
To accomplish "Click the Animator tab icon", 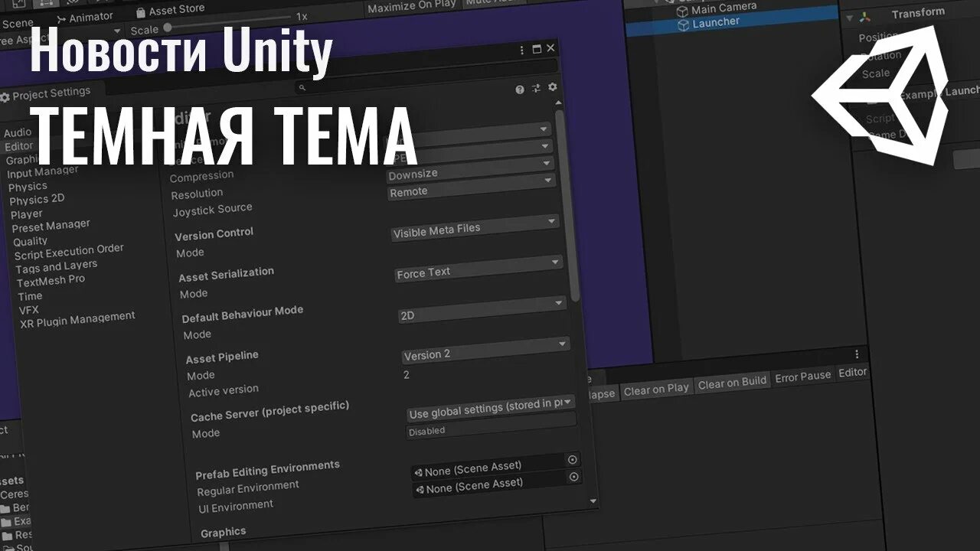I will 60,18.
